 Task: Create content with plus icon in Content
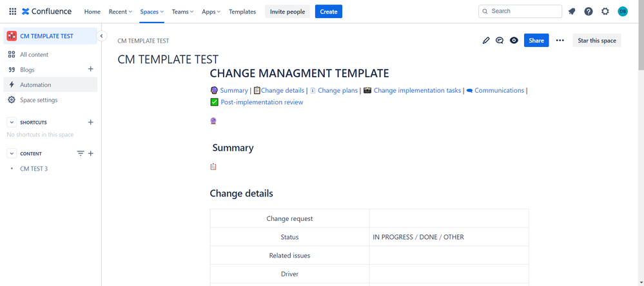point(91,153)
